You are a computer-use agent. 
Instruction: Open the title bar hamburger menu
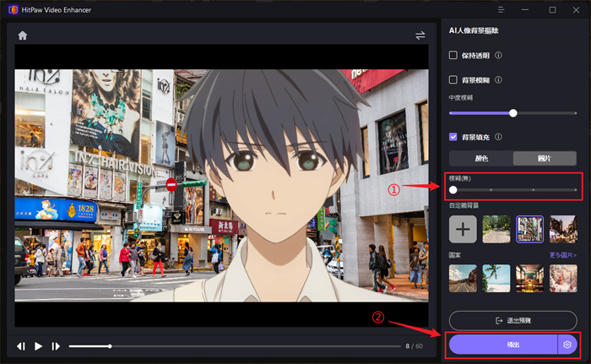(x=502, y=10)
